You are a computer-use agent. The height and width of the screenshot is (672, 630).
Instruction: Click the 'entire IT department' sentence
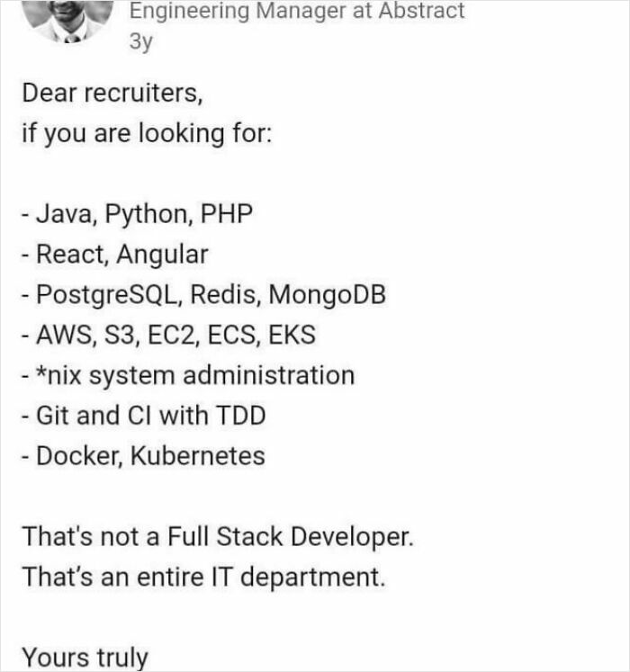(x=203, y=577)
